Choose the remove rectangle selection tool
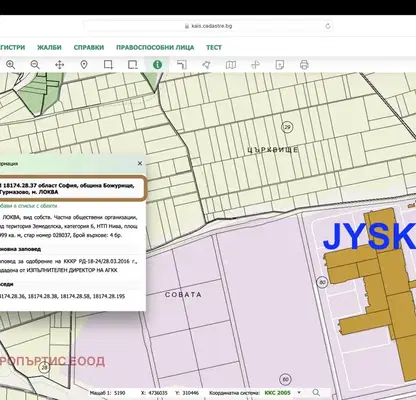The height and width of the screenshot is (400, 416). click(x=133, y=65)
